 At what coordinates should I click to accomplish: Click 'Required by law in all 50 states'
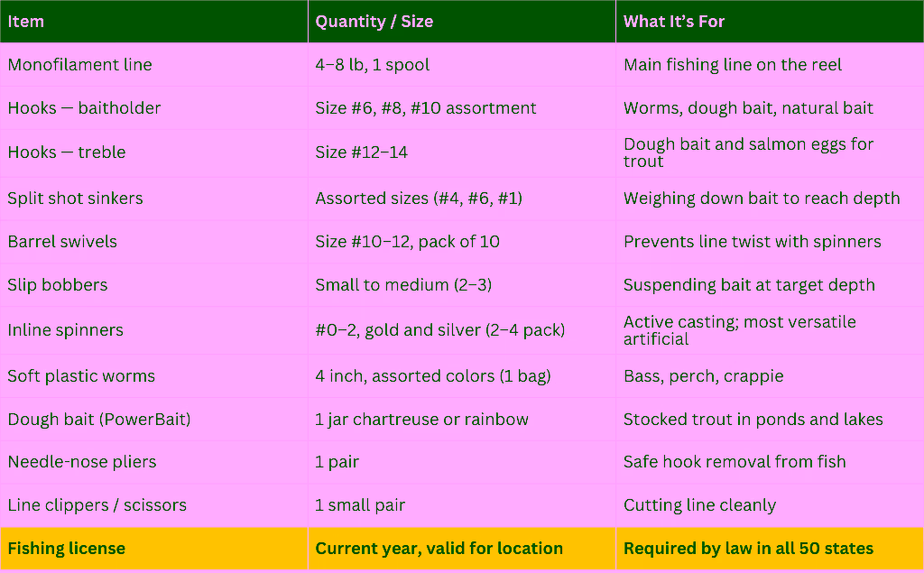click(748, 549)
